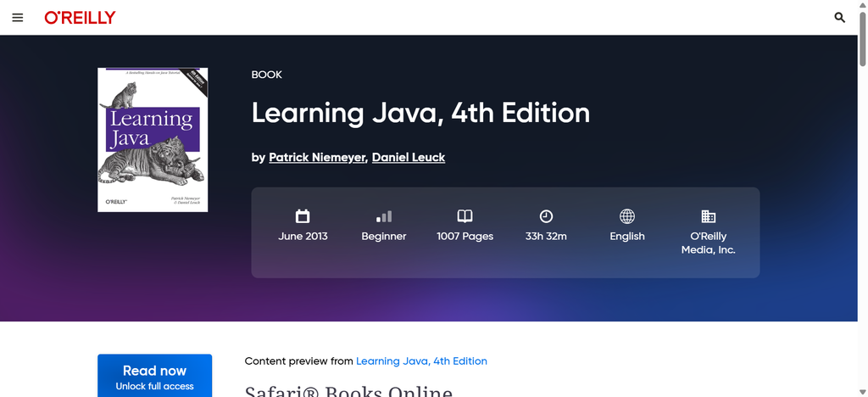Click the Read now button
This screenshot has width=868, height=397.
point(155,376)
